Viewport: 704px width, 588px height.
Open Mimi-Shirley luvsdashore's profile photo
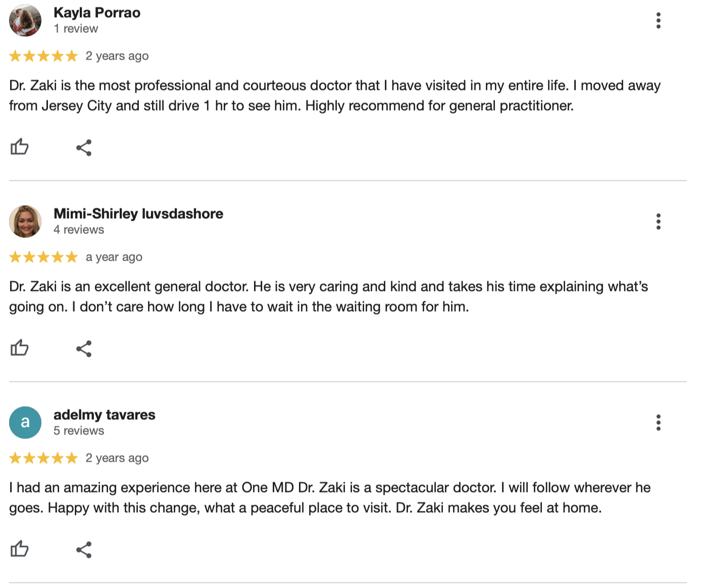coord(25,222)
